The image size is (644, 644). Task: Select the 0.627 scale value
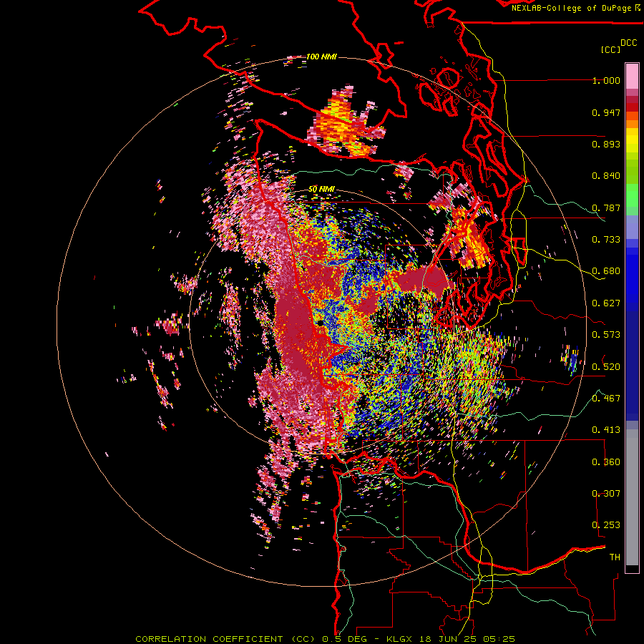tap(606, 303)
